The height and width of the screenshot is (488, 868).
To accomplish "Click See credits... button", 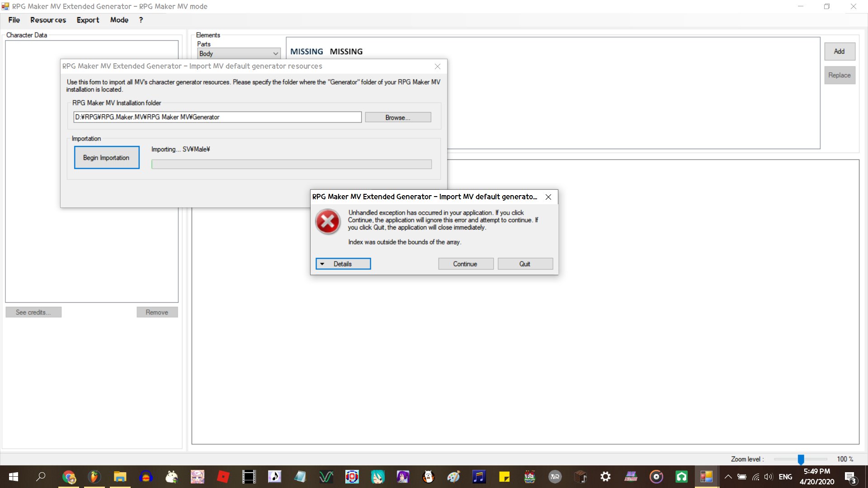I will coord(33,312).
